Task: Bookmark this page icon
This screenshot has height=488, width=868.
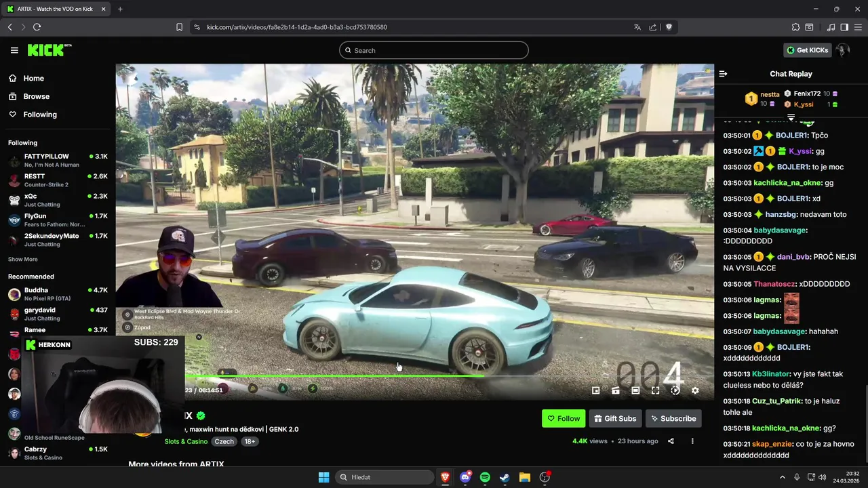Action: tap(179, 27)
